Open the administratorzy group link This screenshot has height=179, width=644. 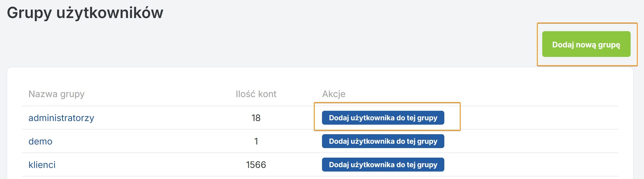coord(61,118)
